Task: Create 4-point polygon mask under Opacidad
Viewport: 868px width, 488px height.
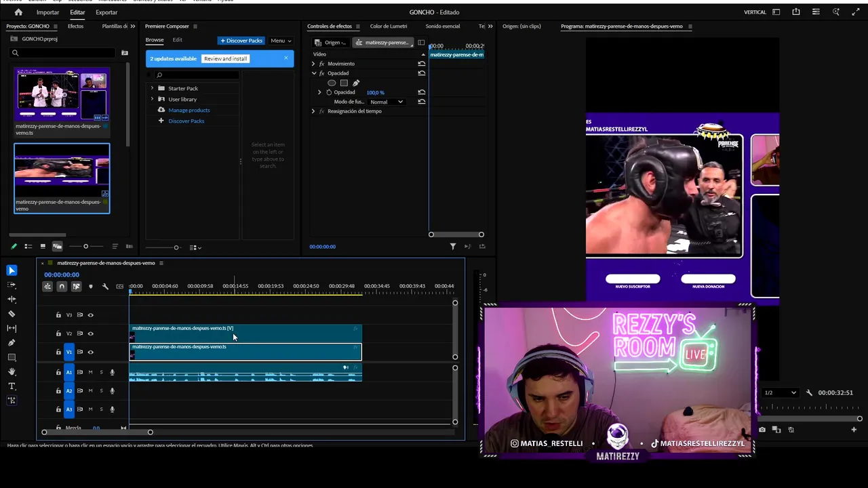Action: coord(344,83)
